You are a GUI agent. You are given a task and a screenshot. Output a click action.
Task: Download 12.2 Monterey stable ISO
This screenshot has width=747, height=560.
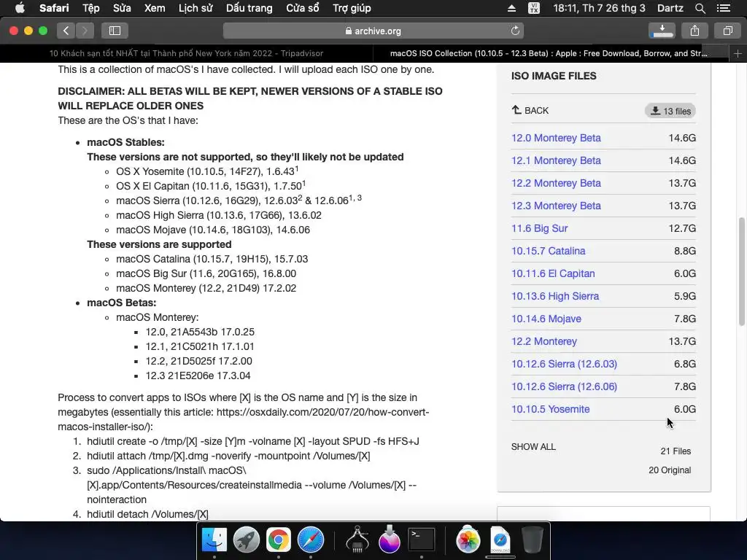[x=544, y=341]
